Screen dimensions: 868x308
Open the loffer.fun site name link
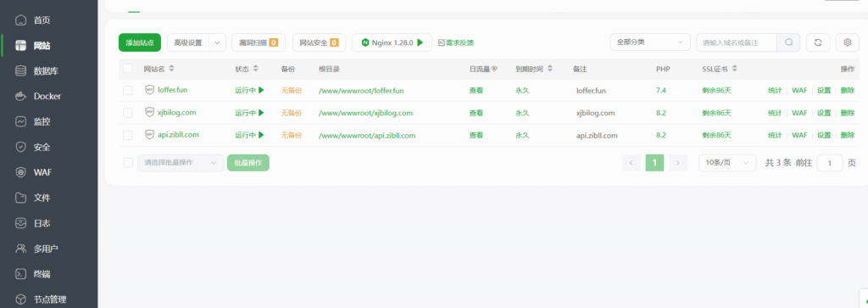[173, 90]
